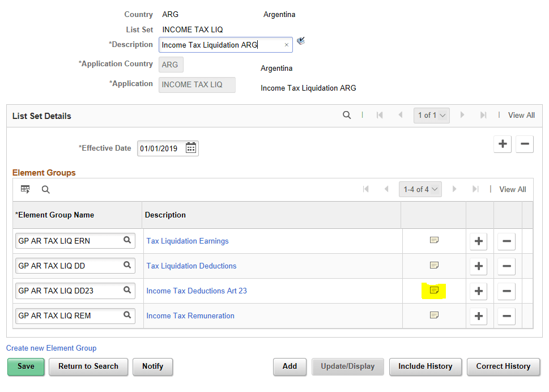Remove the Income Tax Deductions Art 23 row
The height and width of the screenshot is (392, 549).
click(x=507, y=291)
